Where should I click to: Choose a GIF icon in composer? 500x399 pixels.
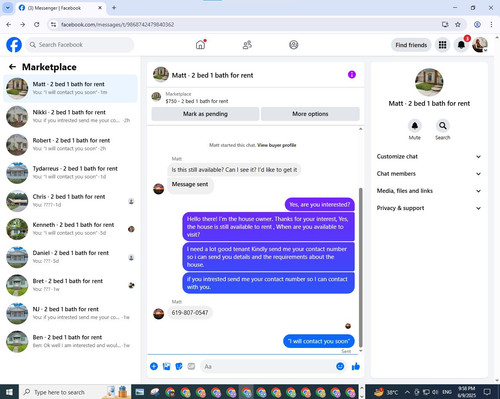pyautogui.click(x=191, y=366)
